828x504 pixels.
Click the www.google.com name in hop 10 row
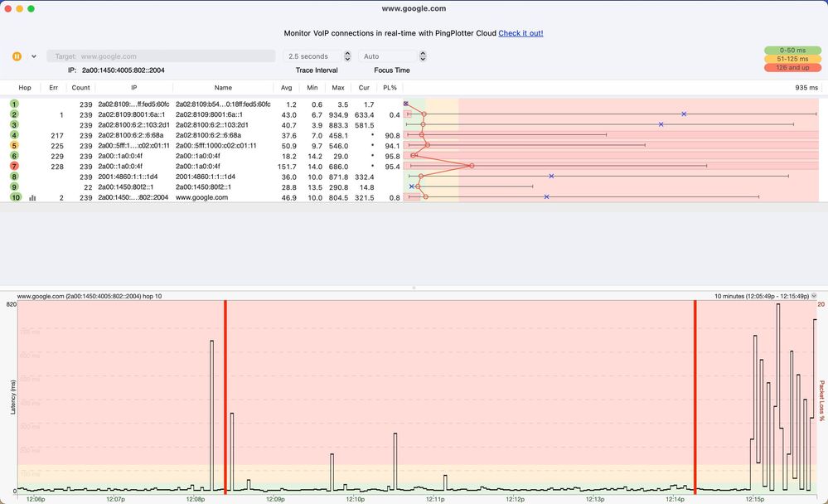click(x=201, y=197)
